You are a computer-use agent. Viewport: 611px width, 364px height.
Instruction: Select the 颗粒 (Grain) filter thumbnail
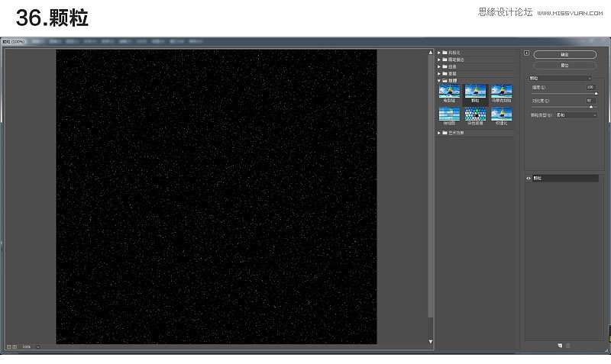475,91
